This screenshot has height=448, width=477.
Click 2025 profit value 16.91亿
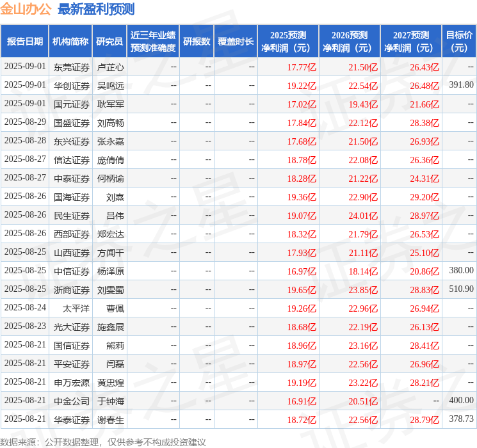302,401
